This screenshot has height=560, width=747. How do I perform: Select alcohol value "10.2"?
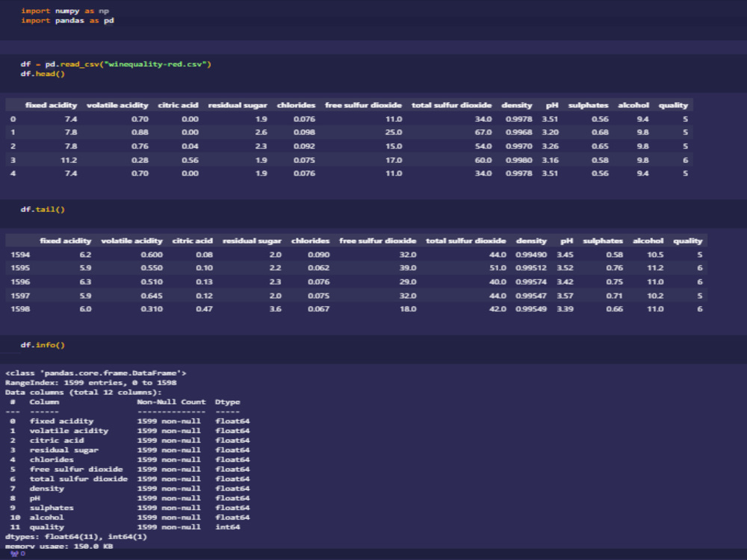[655, 296]
